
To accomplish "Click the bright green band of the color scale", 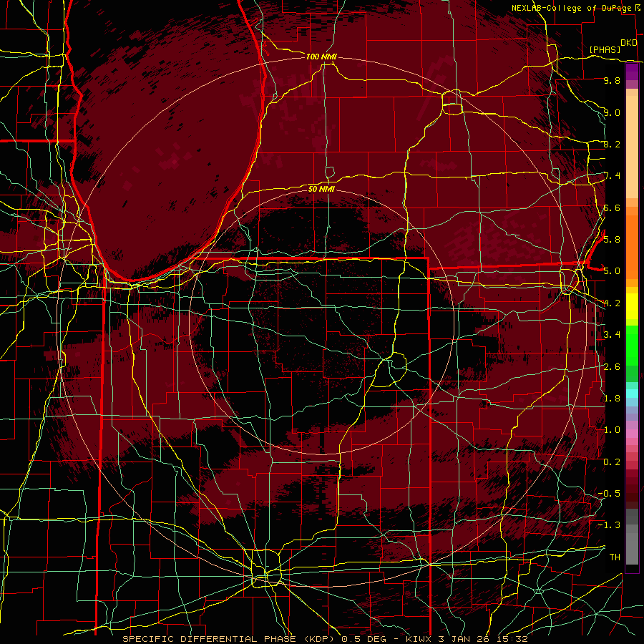I will pos(632,345).
